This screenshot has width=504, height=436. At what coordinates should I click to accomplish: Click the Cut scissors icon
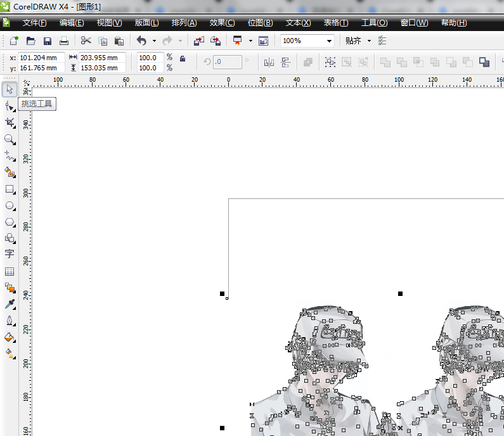pos(86,41)
